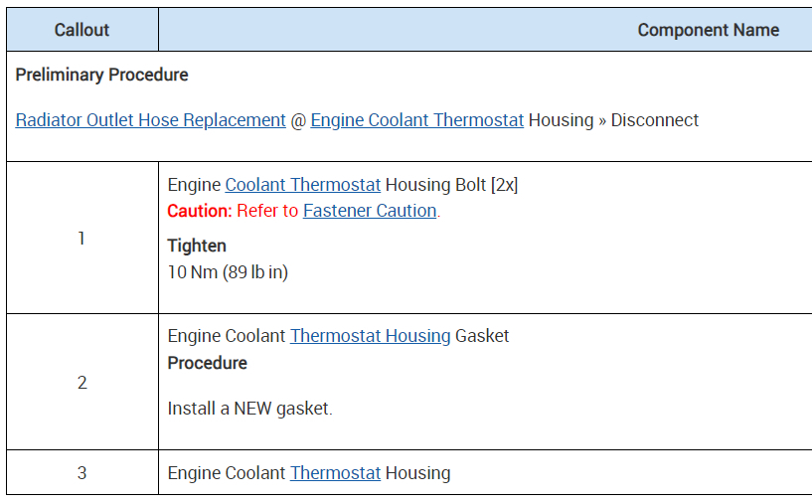Open the Radiator Outlet Hose Replacement link
This screenshot has width=812, height=504.
coord(150,120)
